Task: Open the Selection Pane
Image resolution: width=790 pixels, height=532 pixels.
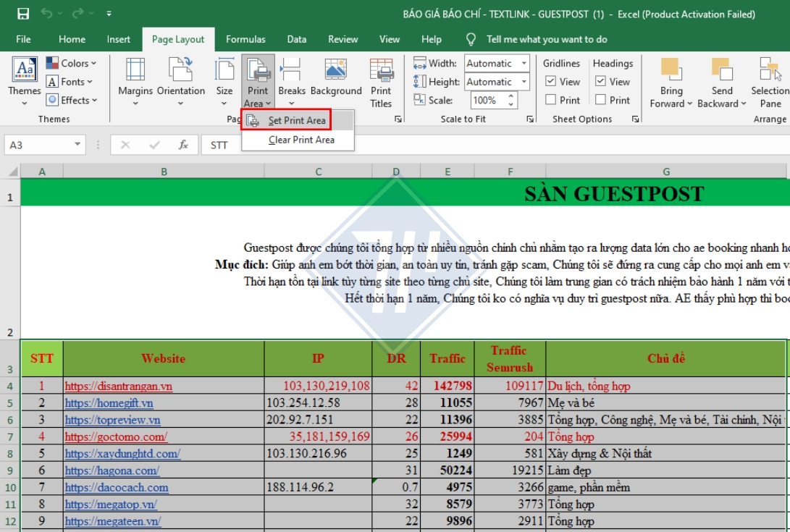Action: point(770,83)
